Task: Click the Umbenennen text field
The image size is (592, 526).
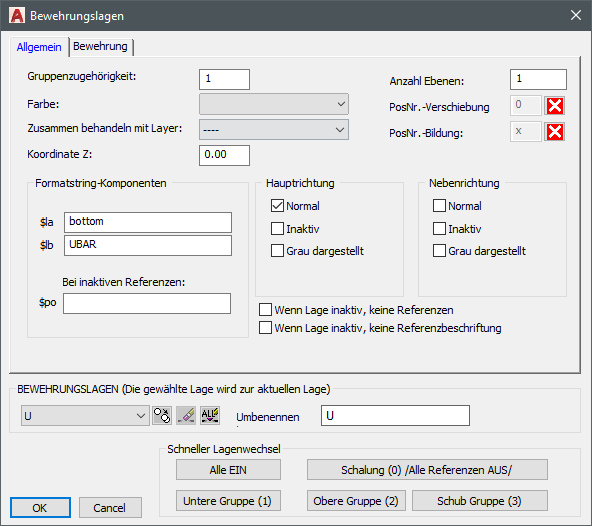Action: (395, 415)
